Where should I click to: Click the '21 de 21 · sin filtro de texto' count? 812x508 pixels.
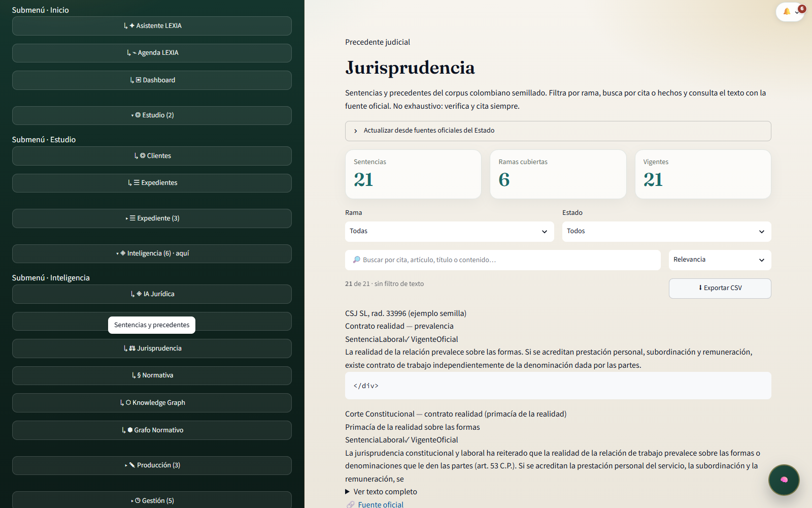(384, 284)
